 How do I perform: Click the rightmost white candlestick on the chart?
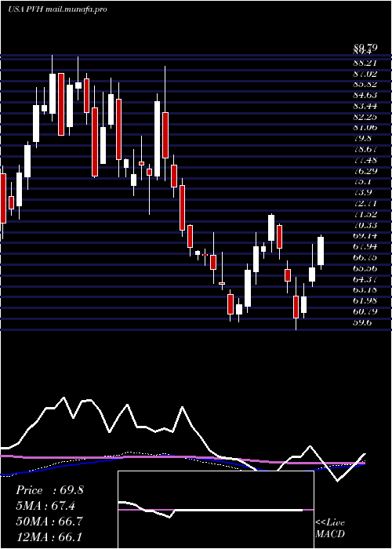click(321, 251)
